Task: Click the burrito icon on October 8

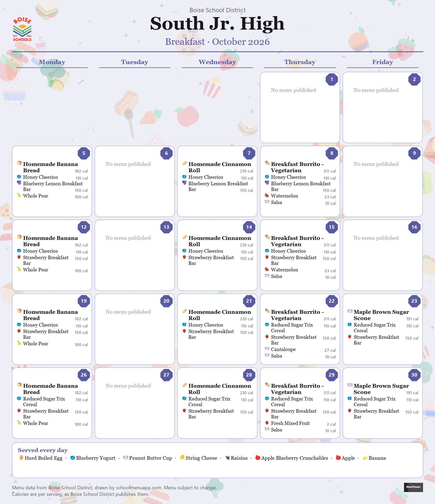Action: 267,163
